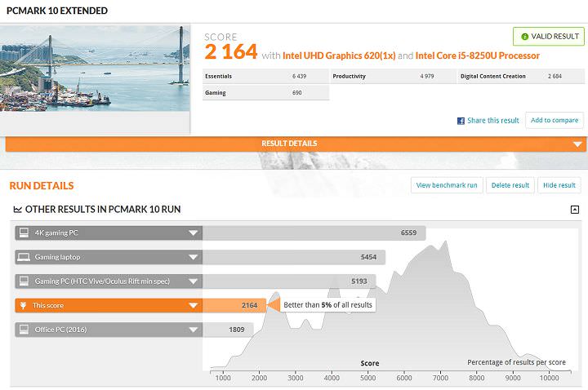Screen dimensions: 588x390
Task: Open the Office PC (2016) dropdown arrow
Action: pos(194,330)
